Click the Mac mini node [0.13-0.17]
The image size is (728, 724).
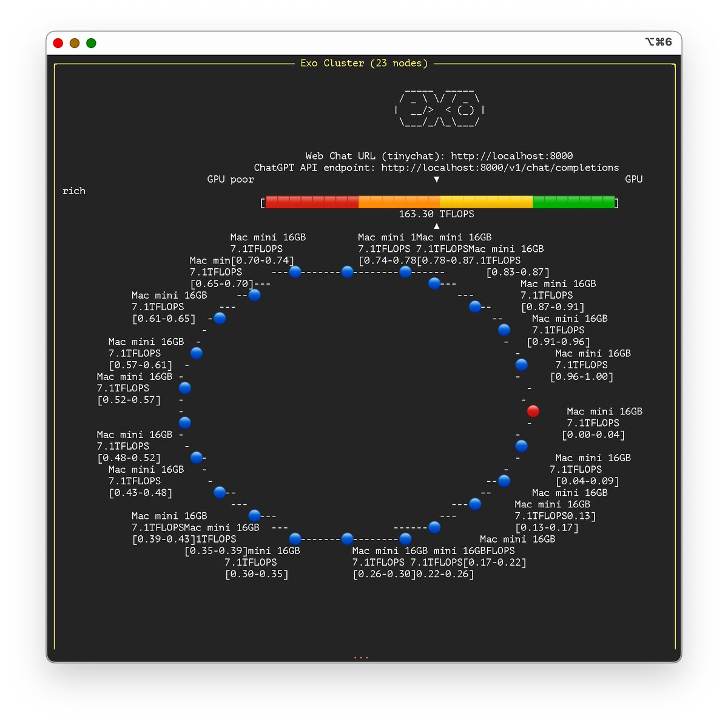[x=475, y=504]
